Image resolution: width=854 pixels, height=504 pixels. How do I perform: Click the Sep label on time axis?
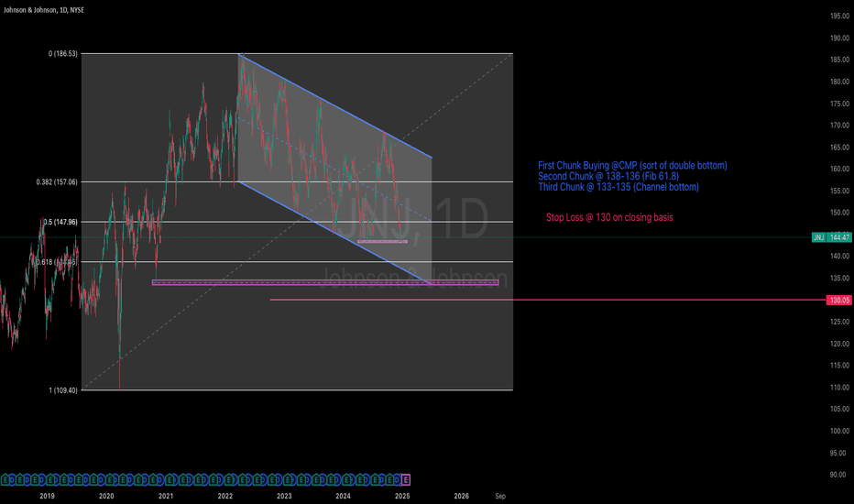click(500, 496)
